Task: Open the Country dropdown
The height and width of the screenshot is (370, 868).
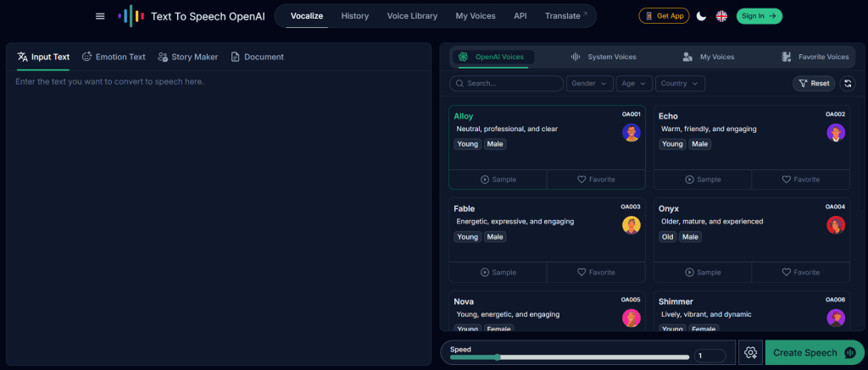Action: (x=681, y=84)
